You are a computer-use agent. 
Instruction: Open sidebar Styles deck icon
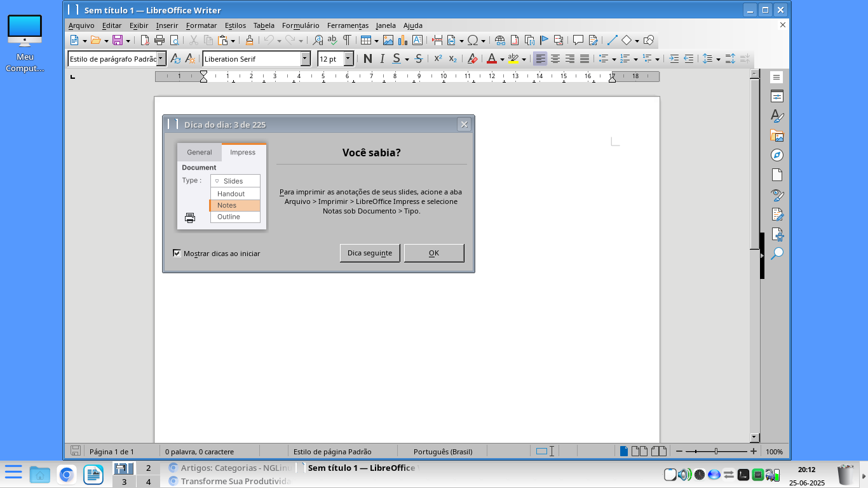tap(777, 116)
